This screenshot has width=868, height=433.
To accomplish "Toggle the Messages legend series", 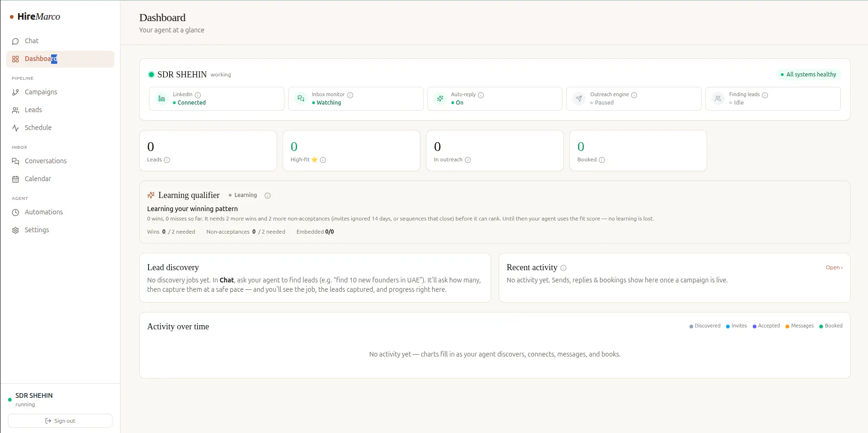I will pyautogui.click(x=800, y=326).
